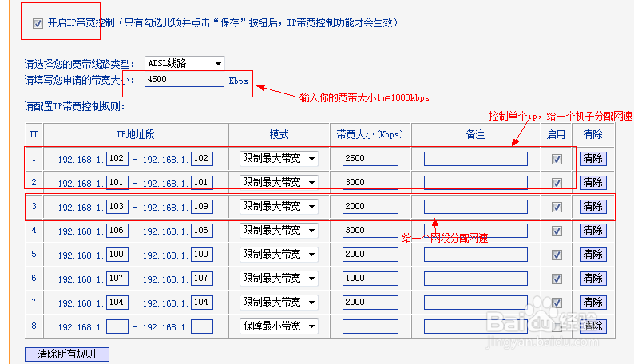Screen dimensions: 634x364
Task: Click rule 8 empty end IP field
Action: (202, 326)
